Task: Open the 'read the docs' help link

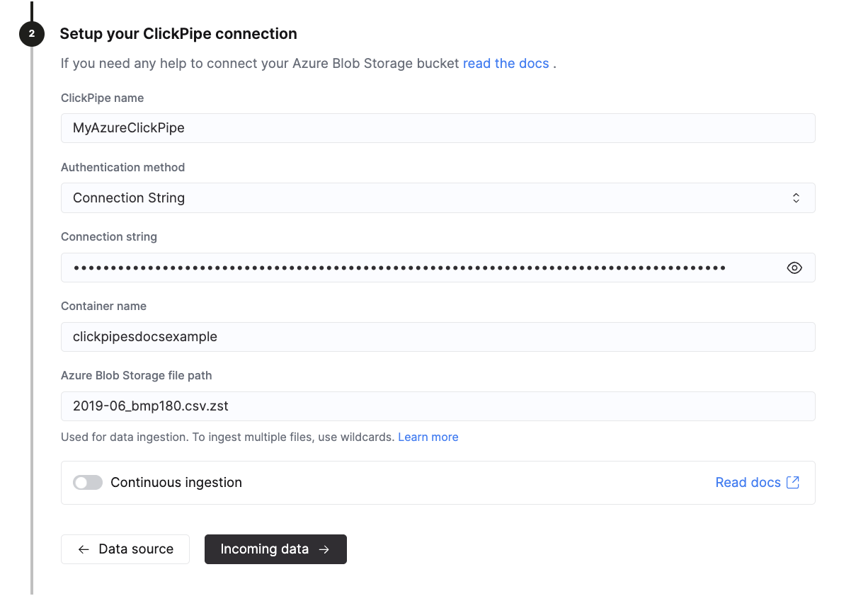Action: coord(506,63)
